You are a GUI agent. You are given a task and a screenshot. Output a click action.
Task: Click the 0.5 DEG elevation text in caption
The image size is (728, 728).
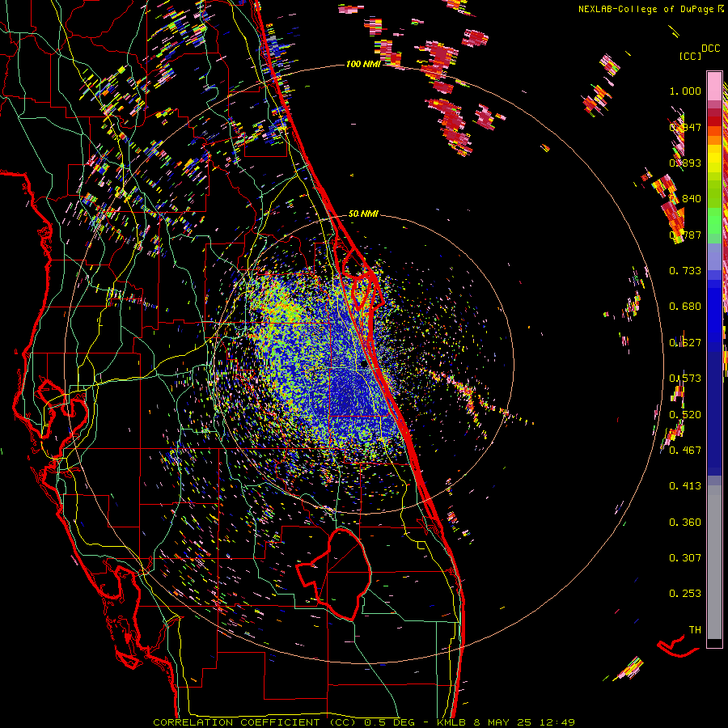(390, 722)
